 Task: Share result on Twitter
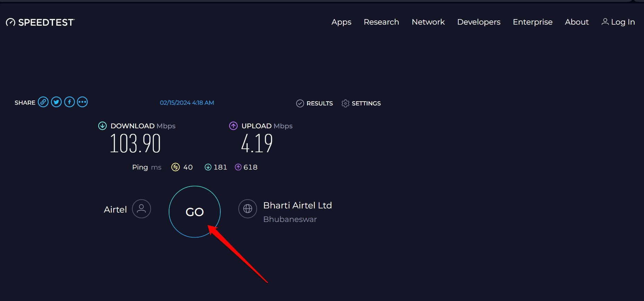(x=56, y=102)
